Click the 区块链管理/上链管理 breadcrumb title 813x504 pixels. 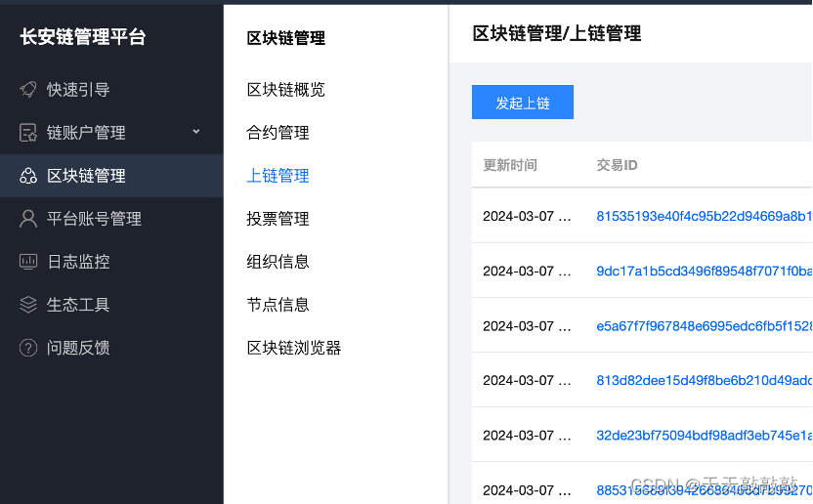tap(557, 34)
